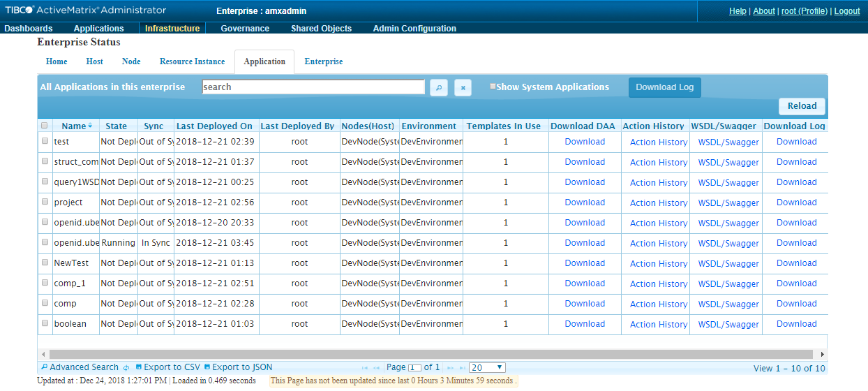Open the About link
The width and height of the screenshot is (868, 391).
[x=764, y=11]
